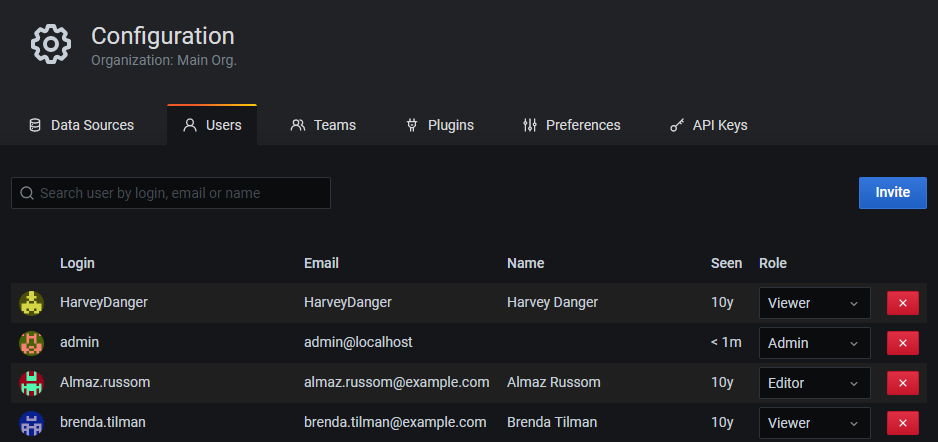Remove HarveyDanger with red delete button
This screenshot has height=442, width=938.
pyautogui.click(x=902, y=303)
